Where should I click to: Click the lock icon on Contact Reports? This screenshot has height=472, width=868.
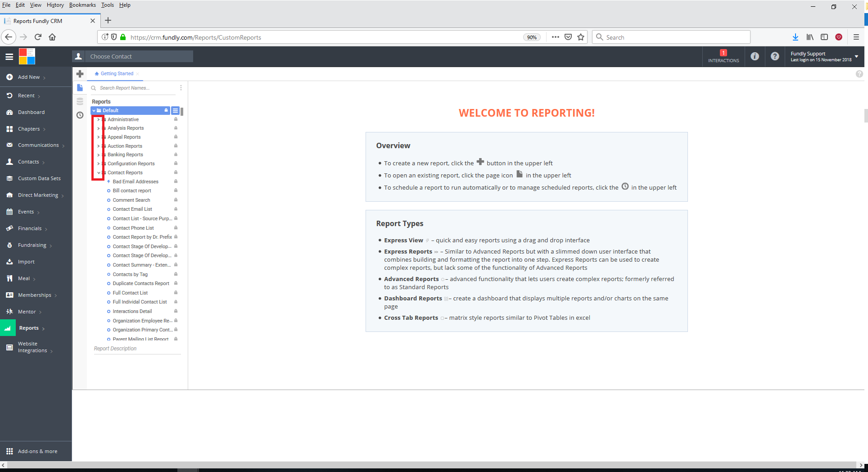click(x=175, y=172)
